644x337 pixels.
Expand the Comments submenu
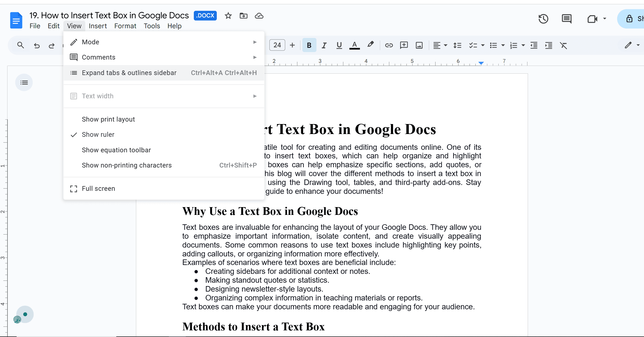[164, 57]
